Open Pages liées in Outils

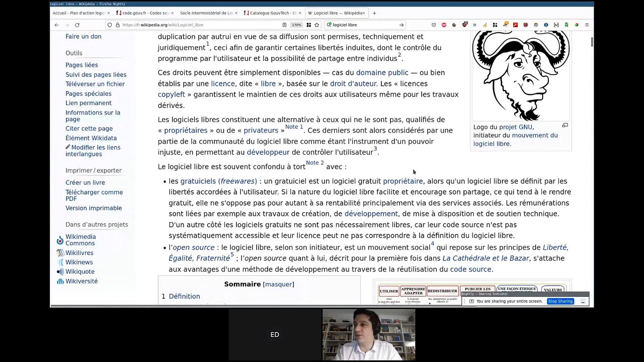(x=82, y=65)
